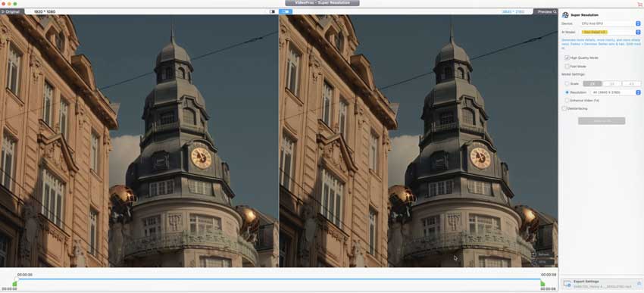The image size is (644, 293).
Task: Click the timeline playhead at 00:00:00
Action: tap(17, 279)
